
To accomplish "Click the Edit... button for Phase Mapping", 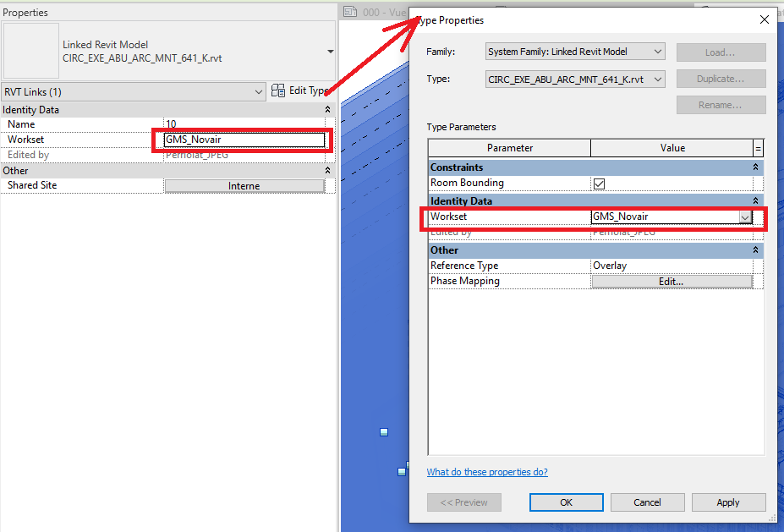I will pos(671,282).
